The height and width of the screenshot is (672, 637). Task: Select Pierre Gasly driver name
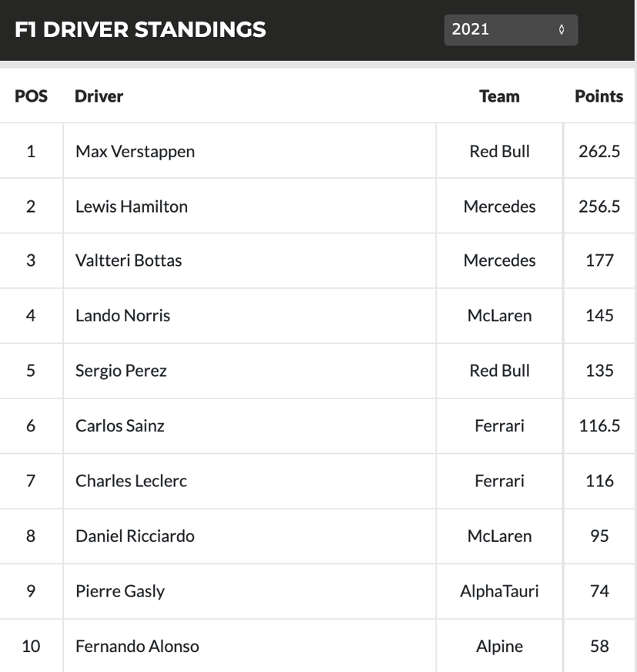point(120,591)
